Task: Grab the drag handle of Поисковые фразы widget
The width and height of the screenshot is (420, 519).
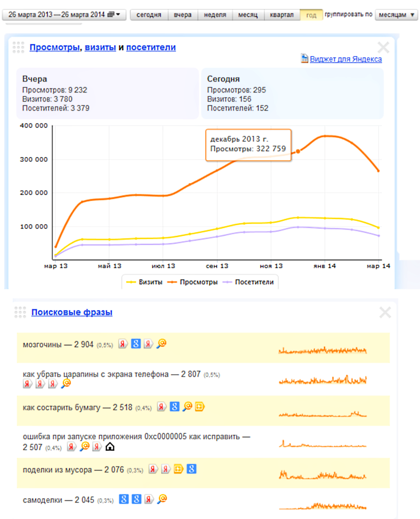Action: click(20, 312)
